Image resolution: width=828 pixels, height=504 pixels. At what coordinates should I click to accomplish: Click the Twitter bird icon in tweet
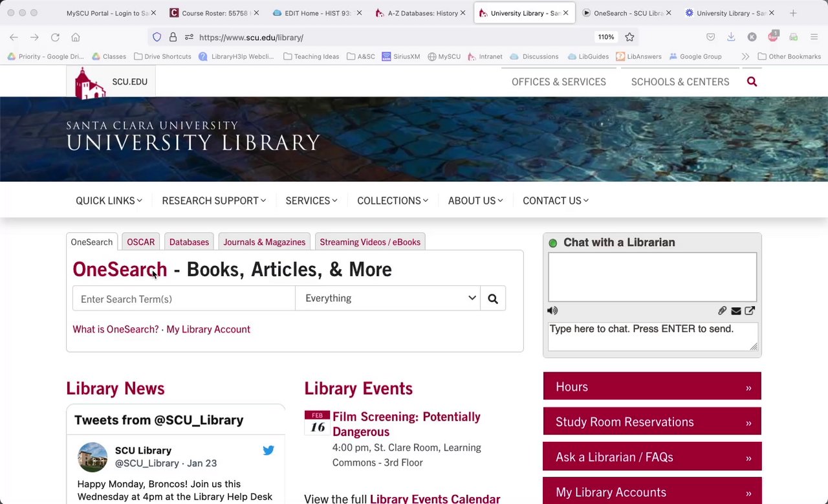coord(268,450)
